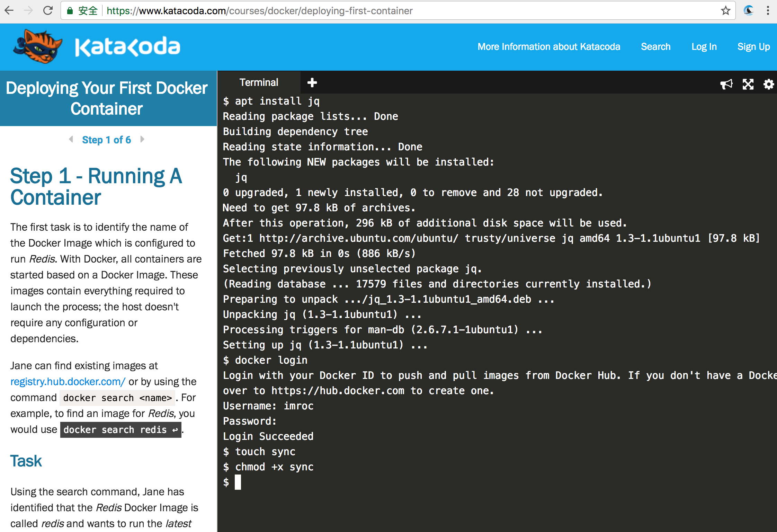Click the 'Login Succeeded' terminal line
777x532 pixels.
tap(268, 436)
